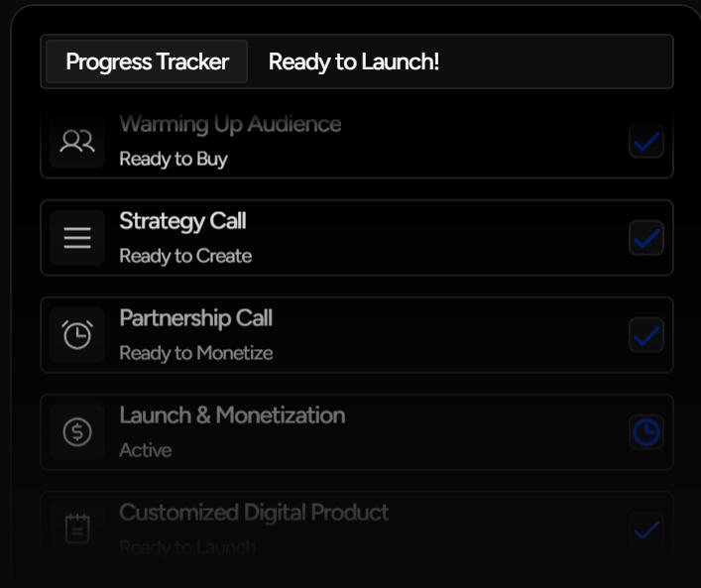The image size is (701, 588).
Task: Click the hamburger lines icon for Strategy Call
Action: (77, 238)
